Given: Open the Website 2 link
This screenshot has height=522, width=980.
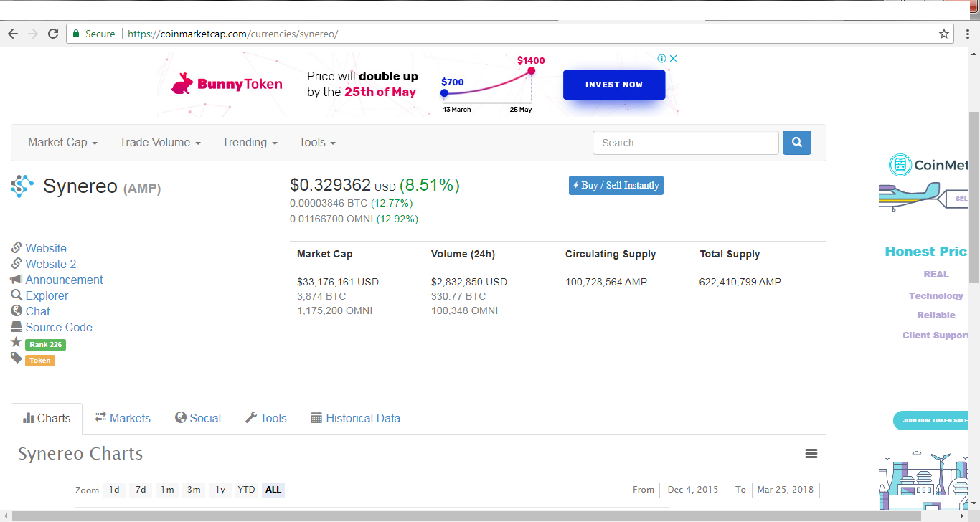Looking at the screenshot, I should click(x=51, y=264).
